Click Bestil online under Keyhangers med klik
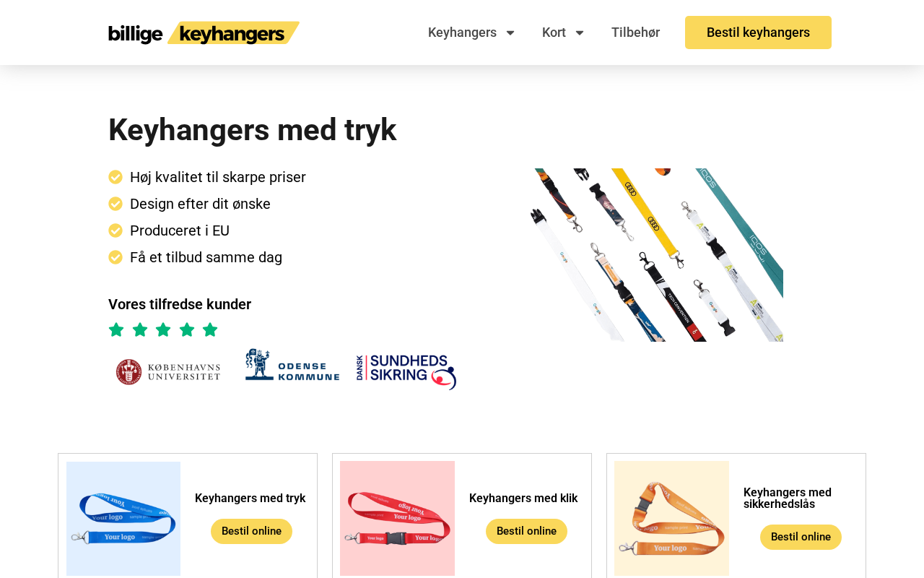Screen dimensions: 924x578 click(526, 531)
